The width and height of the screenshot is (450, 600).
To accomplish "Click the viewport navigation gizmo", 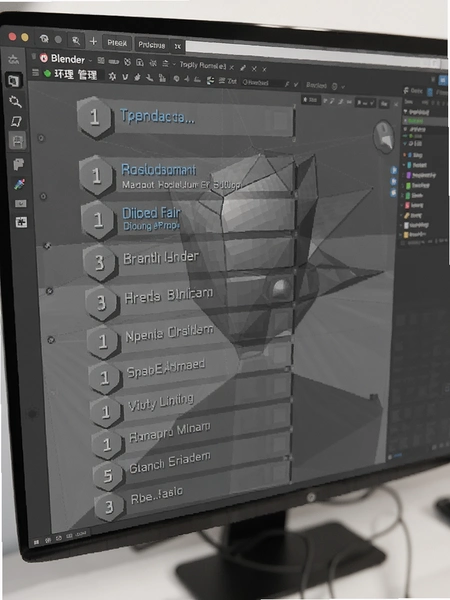I will pyautogui.click(x=383, y=137).
